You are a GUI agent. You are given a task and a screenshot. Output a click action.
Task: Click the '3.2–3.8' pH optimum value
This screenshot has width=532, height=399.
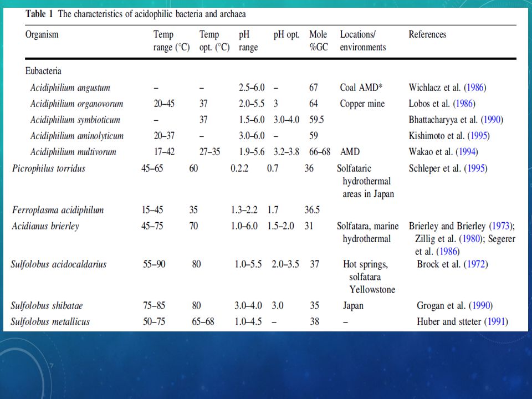coord(287,152)
